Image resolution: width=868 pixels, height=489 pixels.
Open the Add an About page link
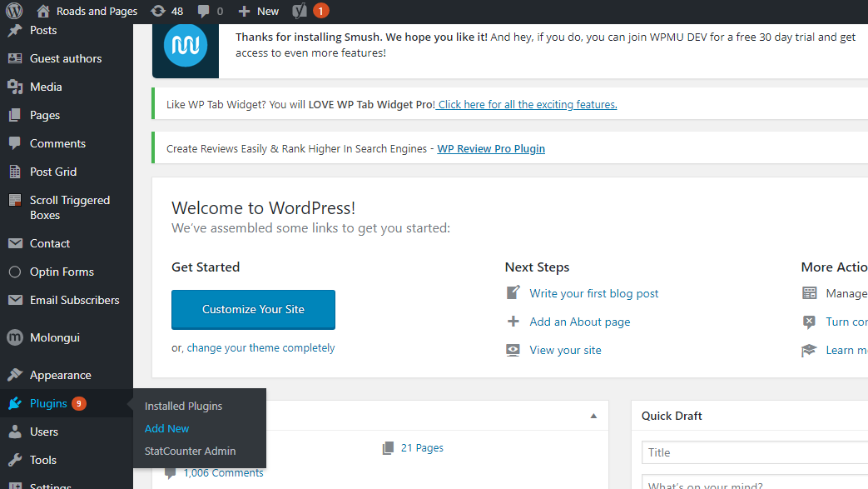click(x=579, y=322)
